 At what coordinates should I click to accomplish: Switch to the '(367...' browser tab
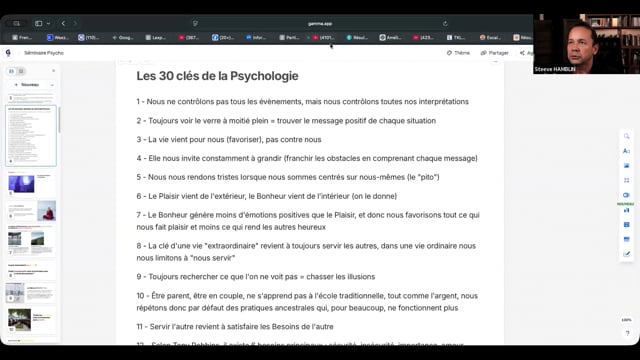click(189, 38)
